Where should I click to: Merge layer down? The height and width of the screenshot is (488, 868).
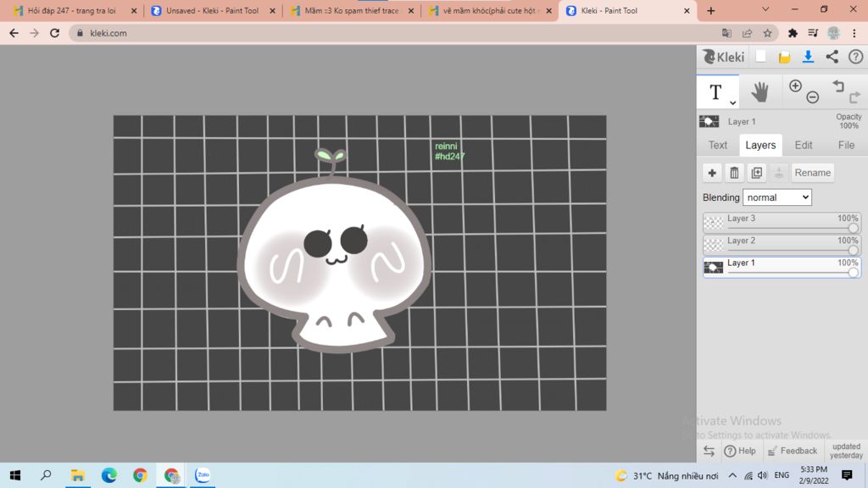pyautogui.click(x=778, y=173)
